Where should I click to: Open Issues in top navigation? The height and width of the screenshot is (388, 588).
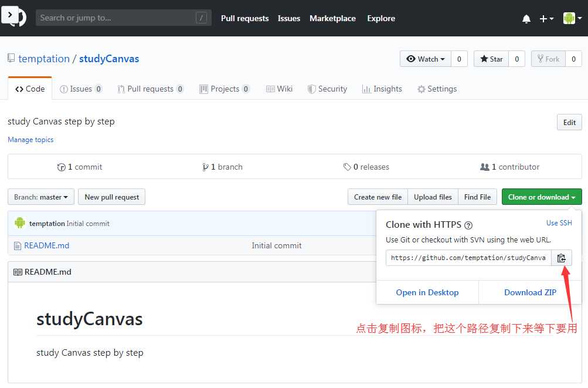coord(289,18)
